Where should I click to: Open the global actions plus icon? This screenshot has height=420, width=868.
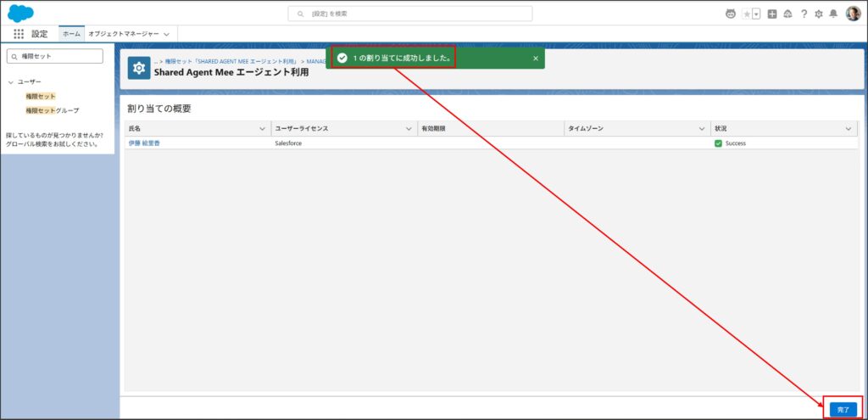(x=772, y=14)
